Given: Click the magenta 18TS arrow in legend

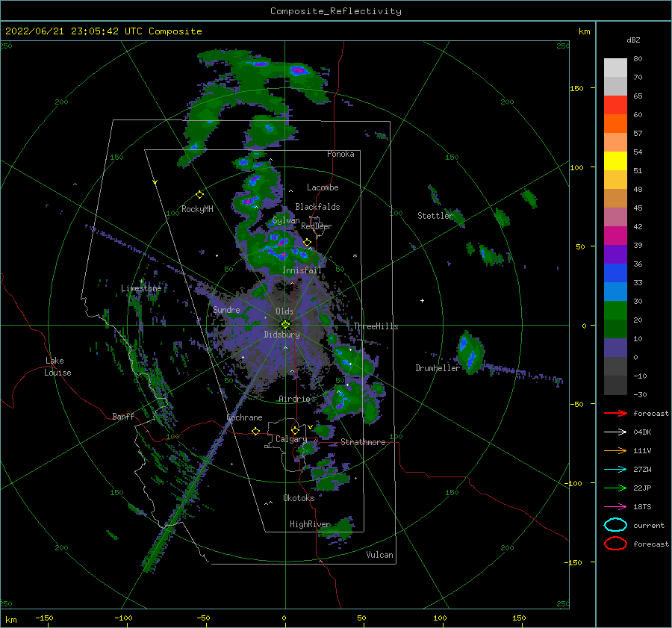Looking at the screenshot, I should pyautogui.click(x=615, y=507).
